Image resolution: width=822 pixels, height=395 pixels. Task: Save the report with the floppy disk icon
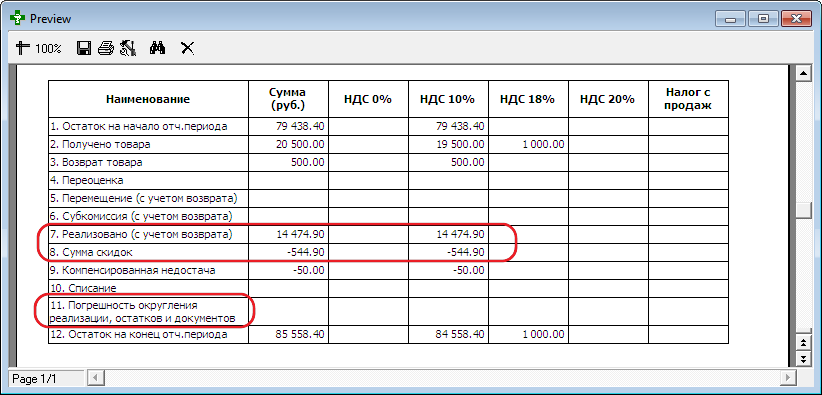84,49
